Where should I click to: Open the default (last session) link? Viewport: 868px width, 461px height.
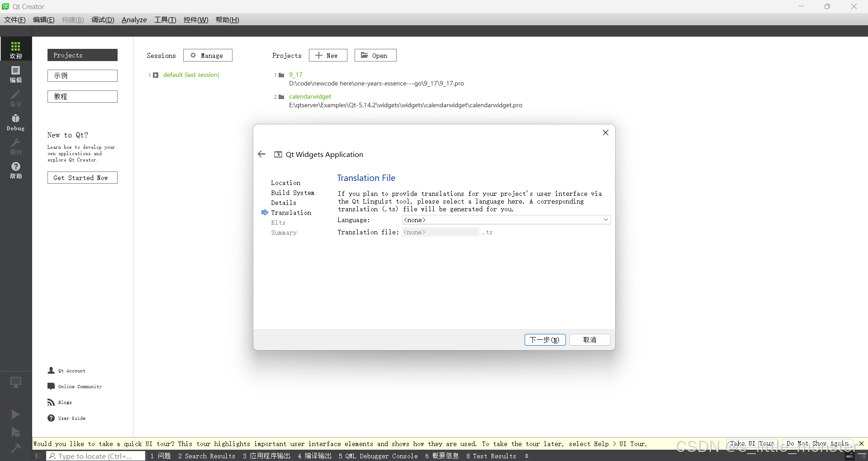click(191, 75)
